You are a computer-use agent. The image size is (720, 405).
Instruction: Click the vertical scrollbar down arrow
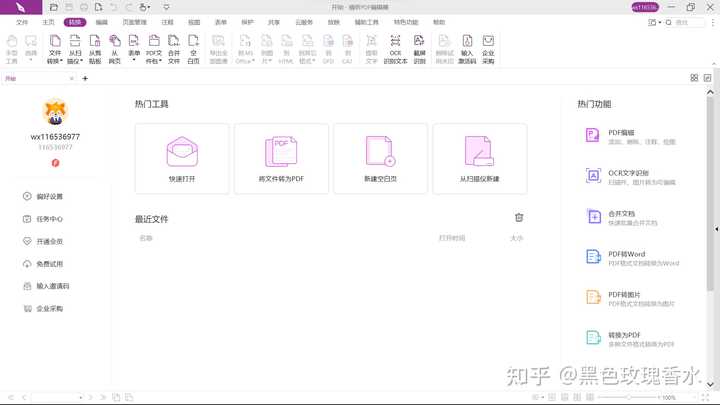coord(710,384)
